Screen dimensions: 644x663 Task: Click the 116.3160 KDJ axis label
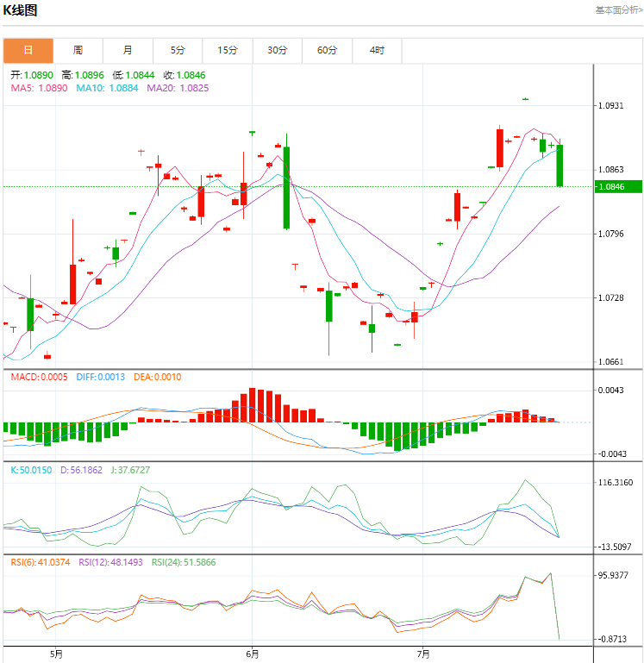[x=616, y=483]
